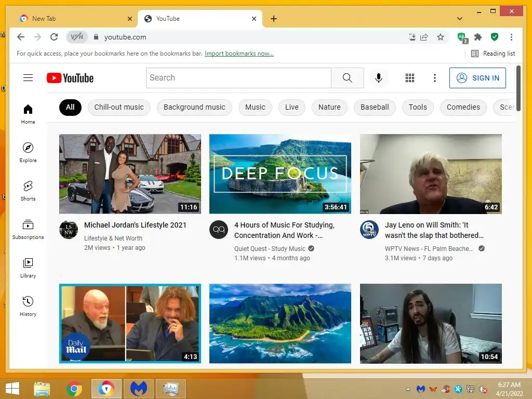Screen dimensions: 532x399
Task: Reload the page with the refresh icon
Action: coord(54,37)
